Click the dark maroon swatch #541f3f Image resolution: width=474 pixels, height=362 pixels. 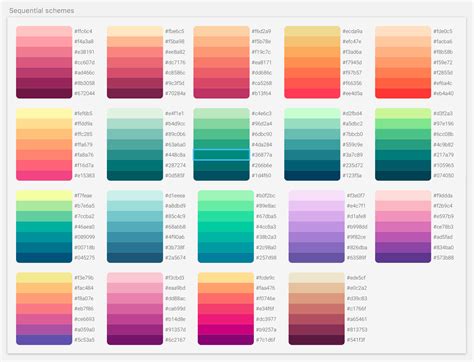(317, 340)
